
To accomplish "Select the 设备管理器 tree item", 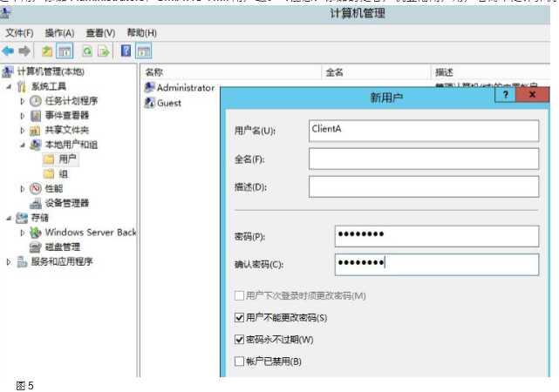I will [67, 203].
